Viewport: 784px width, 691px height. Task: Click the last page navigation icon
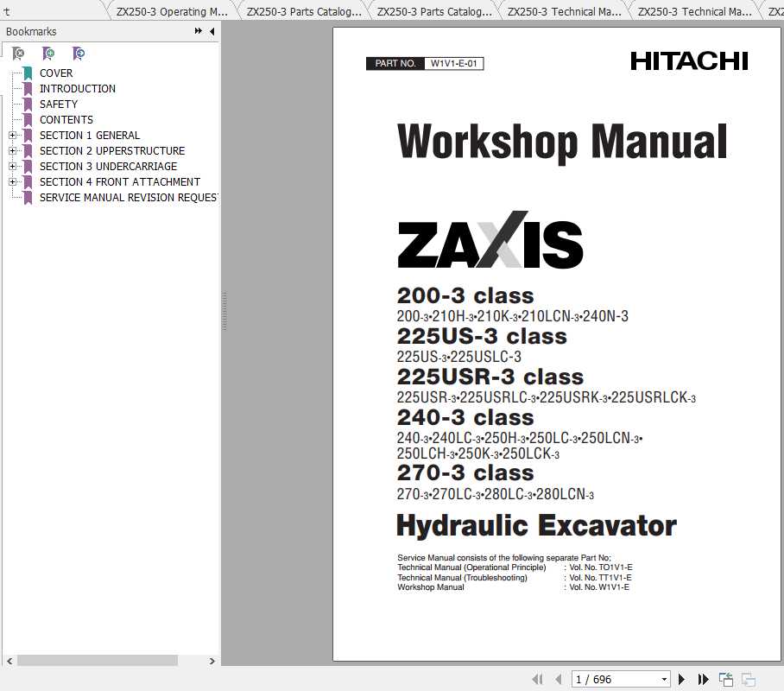tap(704, 678)
